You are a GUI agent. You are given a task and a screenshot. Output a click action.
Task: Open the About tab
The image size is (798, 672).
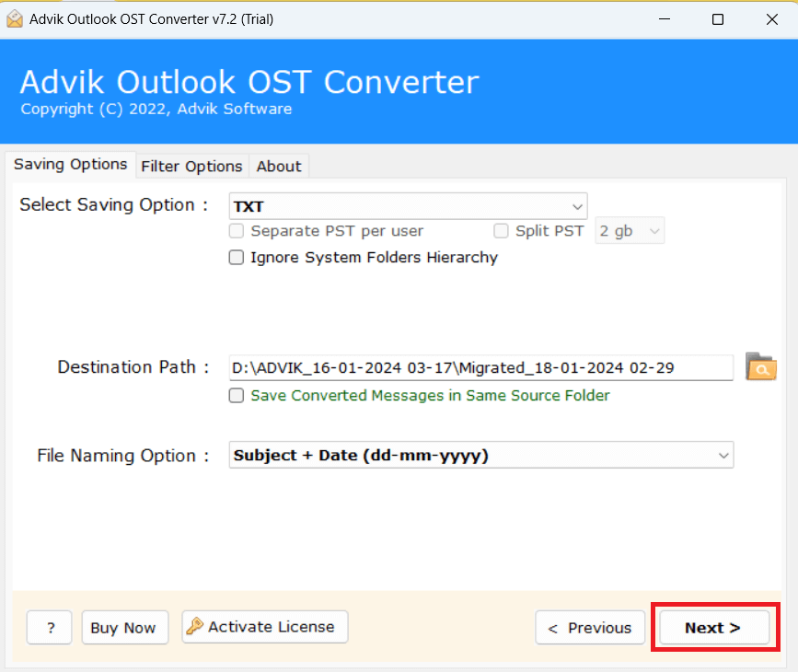click(x=279, y=167)
